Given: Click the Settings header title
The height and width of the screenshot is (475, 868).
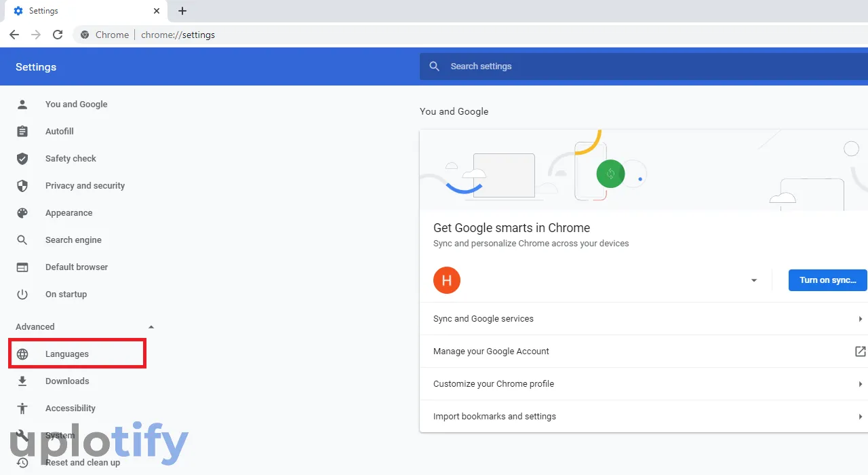Looking at the screenshot, I should pyautogui.click(x=36, y=67).
